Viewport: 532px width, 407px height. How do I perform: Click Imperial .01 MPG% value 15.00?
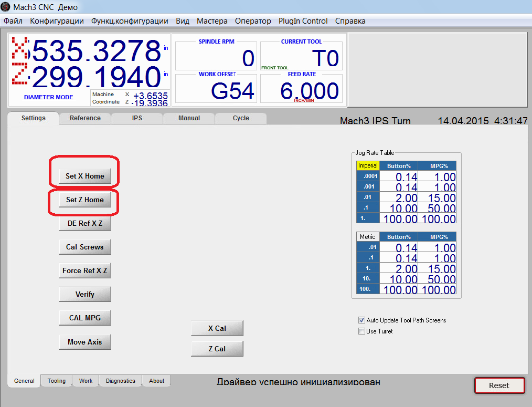pos(437,197)
